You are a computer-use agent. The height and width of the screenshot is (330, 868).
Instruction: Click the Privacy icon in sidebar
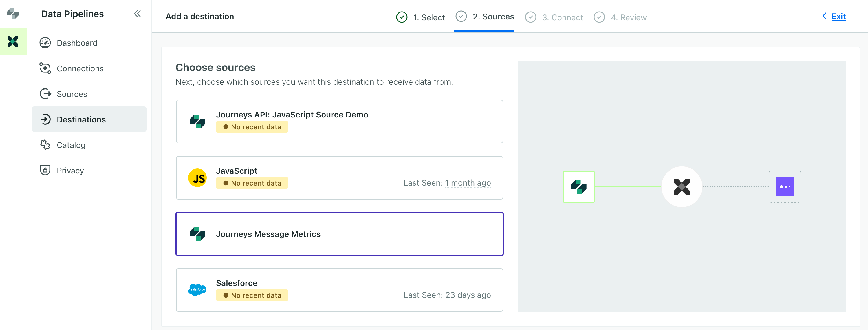pos(45,170)
